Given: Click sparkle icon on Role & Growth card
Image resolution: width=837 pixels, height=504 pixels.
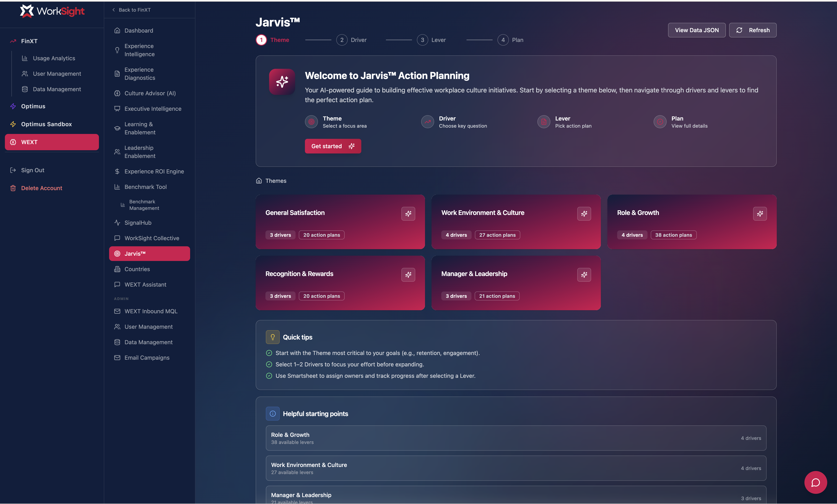Looking at the screenshot, I should coord(760,214).
